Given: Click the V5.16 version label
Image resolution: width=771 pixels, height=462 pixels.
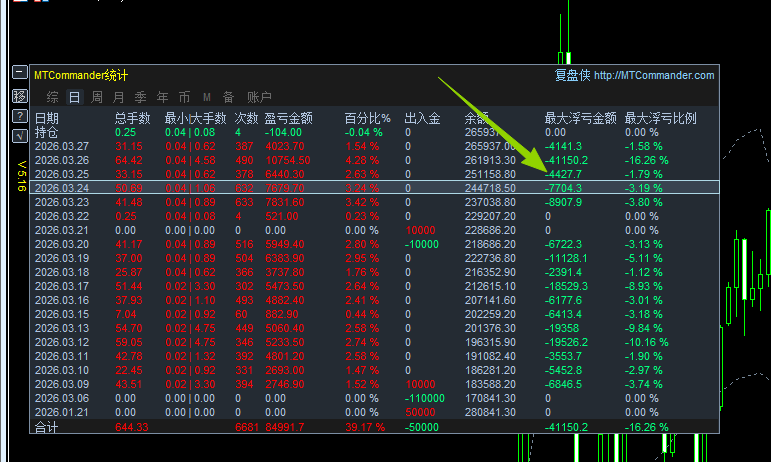Looking at the screenshot, I should pos(21,175).
